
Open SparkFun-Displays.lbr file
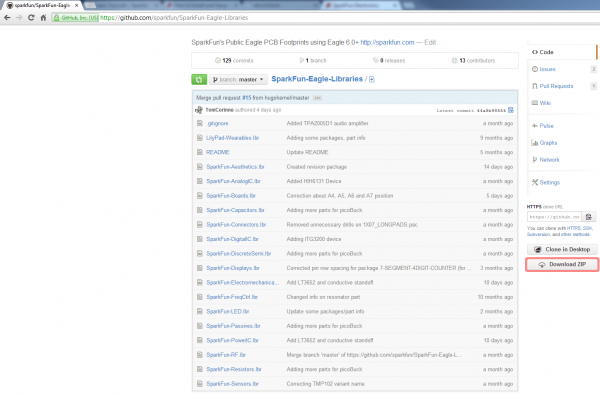233,268
